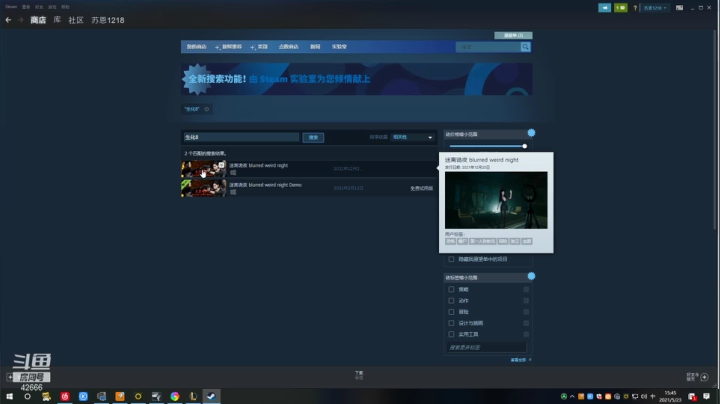This screenshot has height=404, width=720.
Task: Click the Cortana circle on the taskbar
Action: point(28,396)
